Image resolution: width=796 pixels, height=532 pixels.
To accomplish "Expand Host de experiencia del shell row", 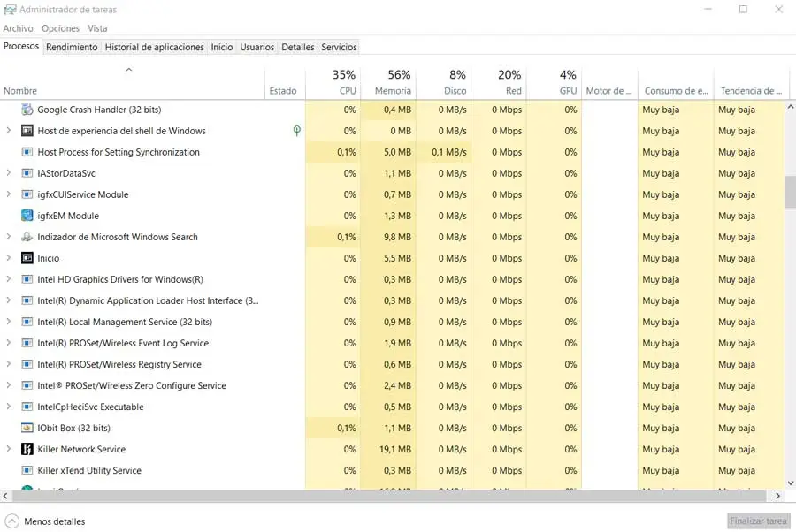I will click(9, 131).
